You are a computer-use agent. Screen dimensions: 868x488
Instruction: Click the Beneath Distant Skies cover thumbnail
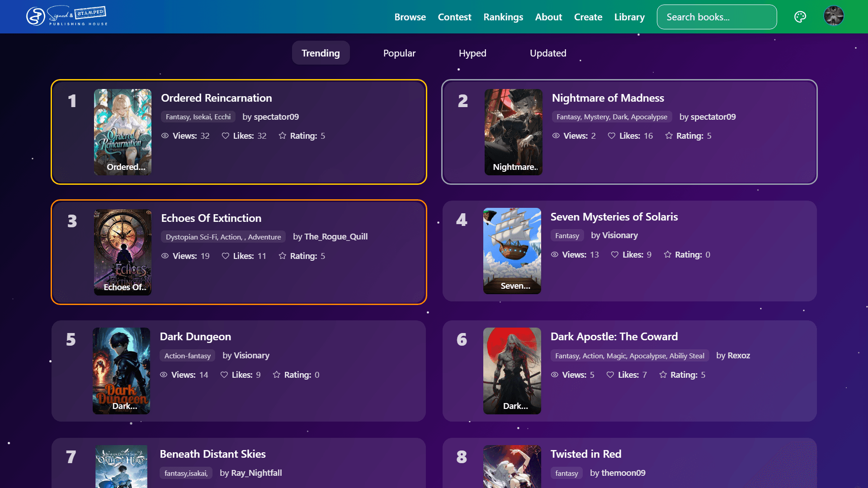point(121,466)
